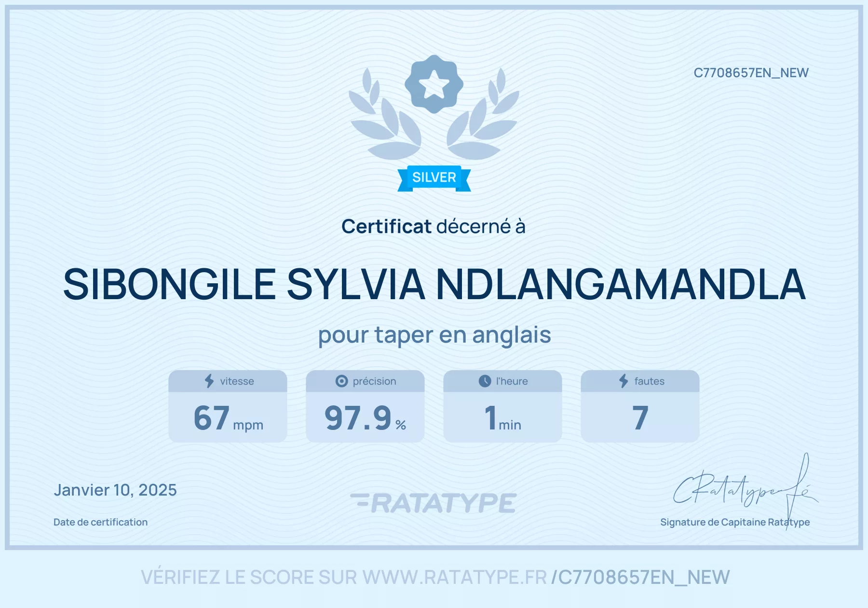Click the 67 mpm speed value
This screenshot has width=868, height=608.
228,418
